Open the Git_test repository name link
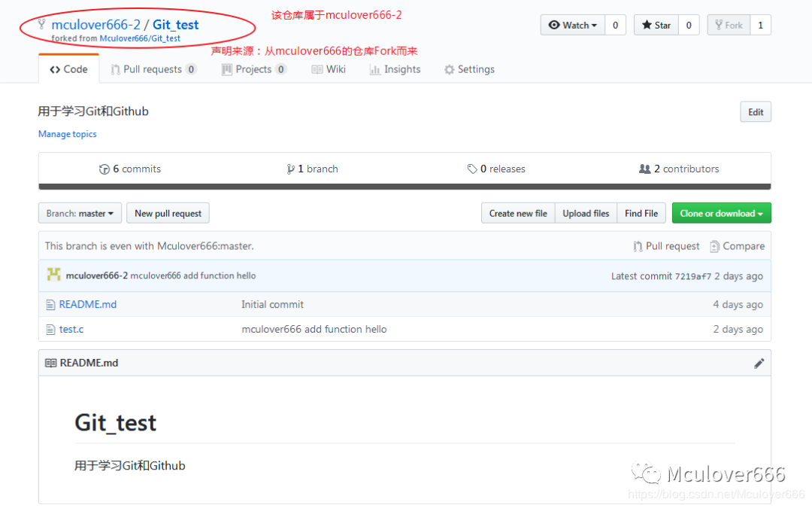Screen dimensions: 812x508 click(175, 24)
